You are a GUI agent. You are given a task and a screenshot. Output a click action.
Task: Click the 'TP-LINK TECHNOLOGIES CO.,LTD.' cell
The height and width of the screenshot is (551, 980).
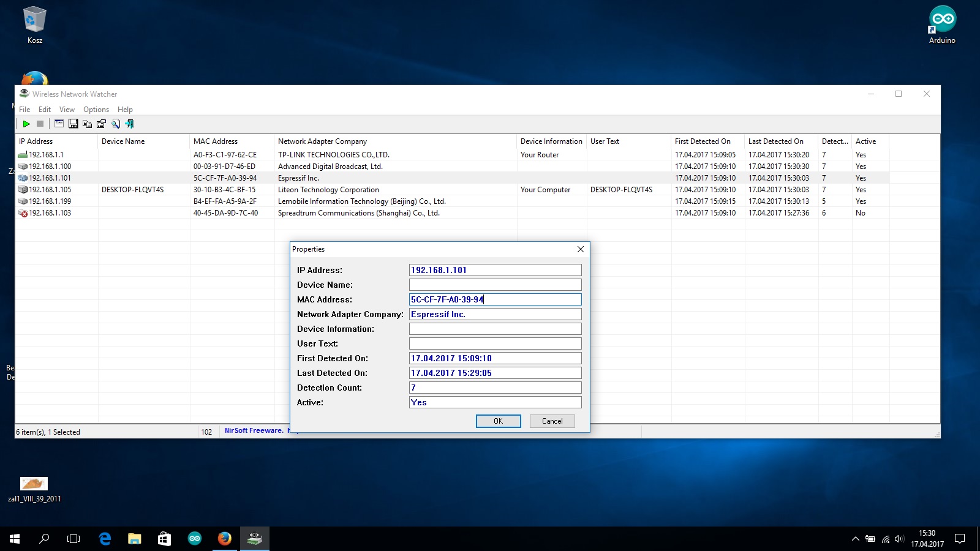pos(334,155)
